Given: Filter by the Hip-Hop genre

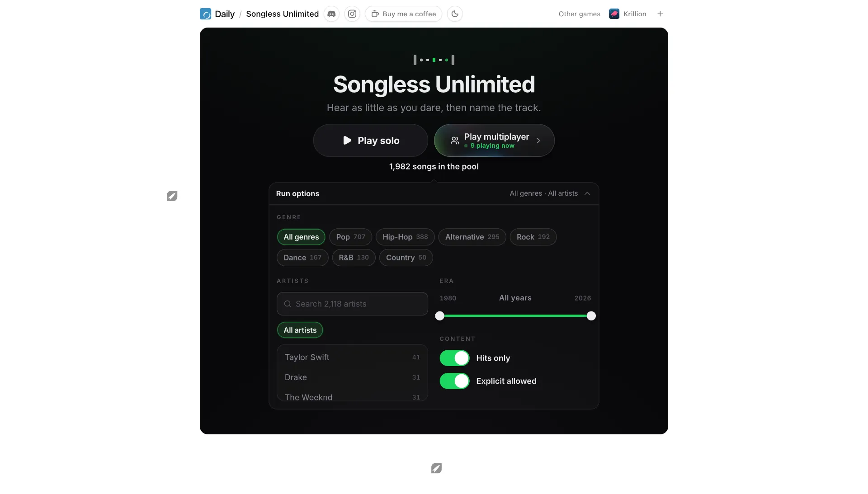Looking at the screenshot, I should [405, 237].
